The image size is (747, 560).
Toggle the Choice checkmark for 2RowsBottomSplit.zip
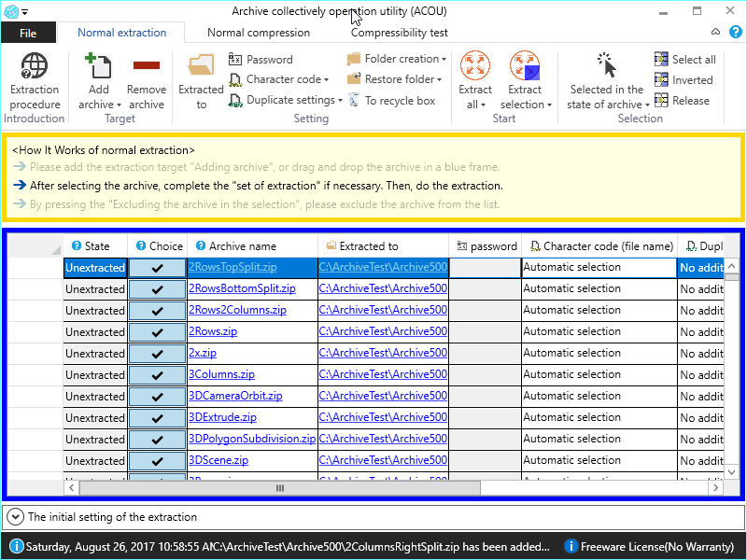coord(157,289)
